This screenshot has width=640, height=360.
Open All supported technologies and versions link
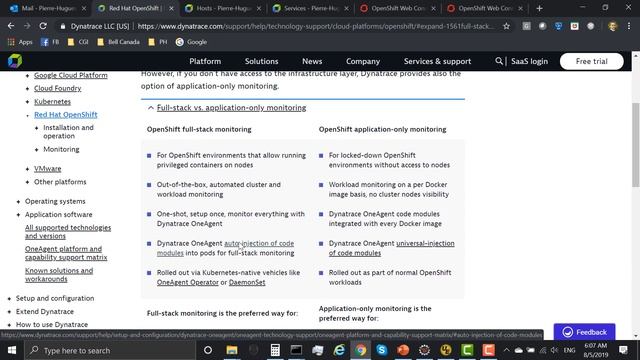tap(68, 232)
